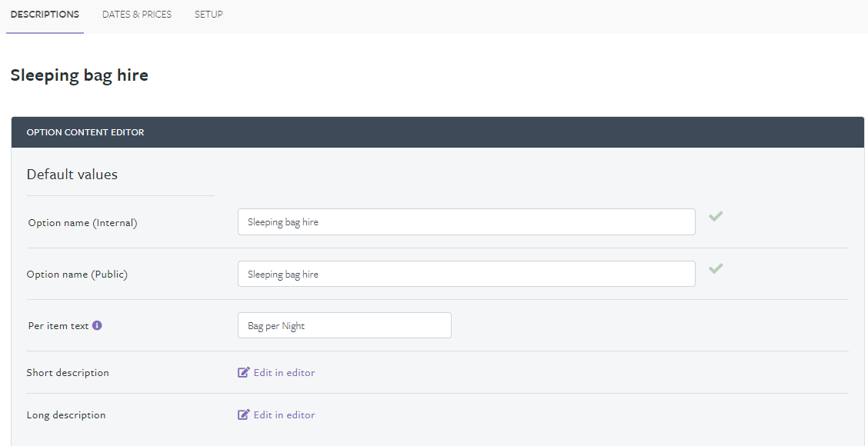Click the edit pencil icon for Long description
The height and width of the screenshot is (446, 868).
coord(244,414)
